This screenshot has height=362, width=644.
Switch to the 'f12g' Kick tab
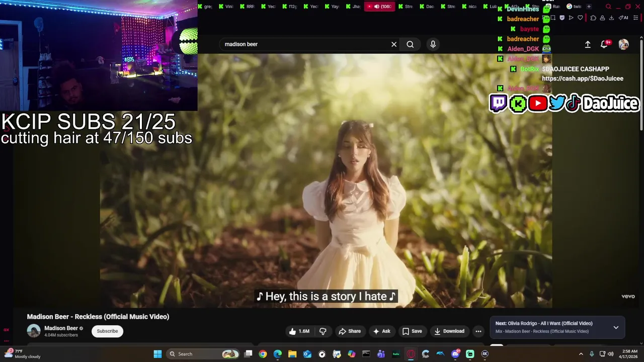click(x=289, y=7)
